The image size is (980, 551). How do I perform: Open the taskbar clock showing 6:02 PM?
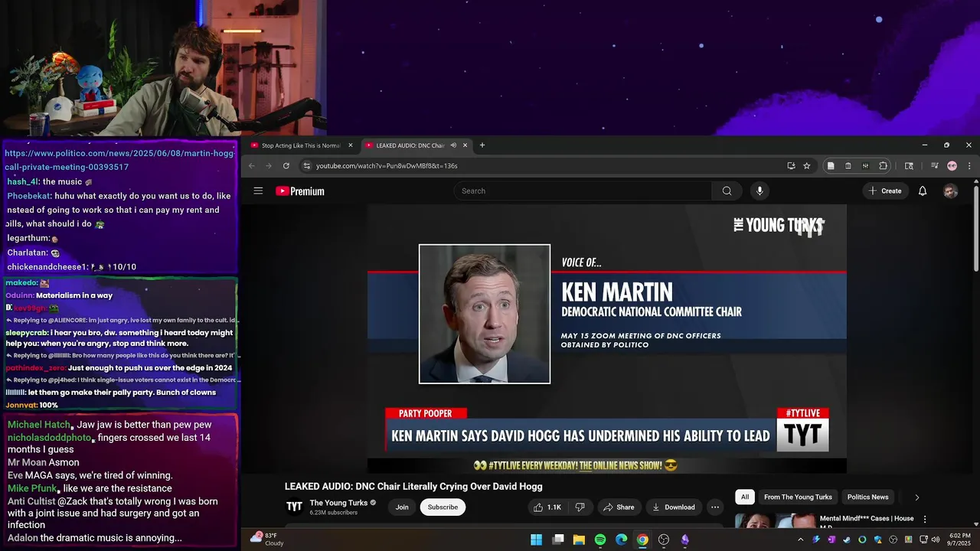[959, 540]
